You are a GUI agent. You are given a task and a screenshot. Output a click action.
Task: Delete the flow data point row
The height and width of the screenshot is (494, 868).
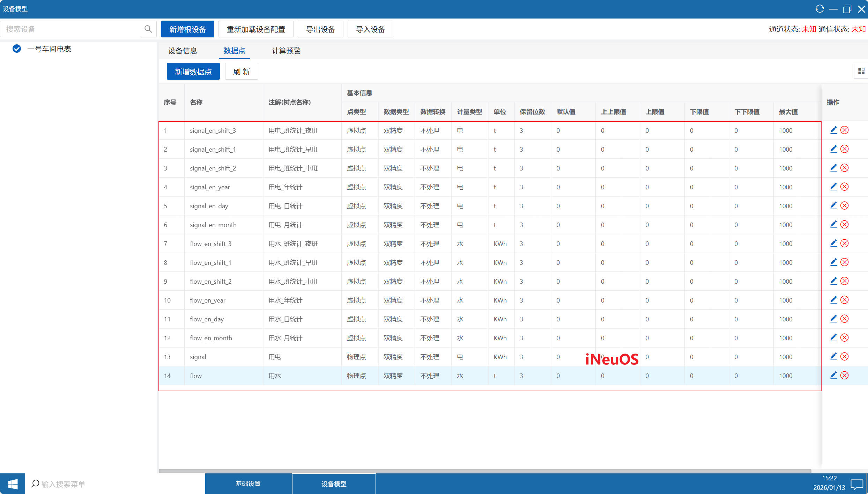tap(844, 376)
